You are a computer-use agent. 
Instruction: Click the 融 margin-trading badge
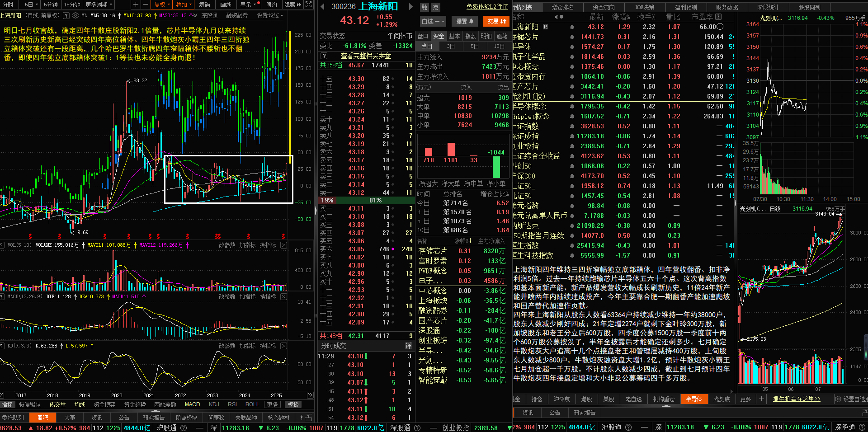(424, 7)
